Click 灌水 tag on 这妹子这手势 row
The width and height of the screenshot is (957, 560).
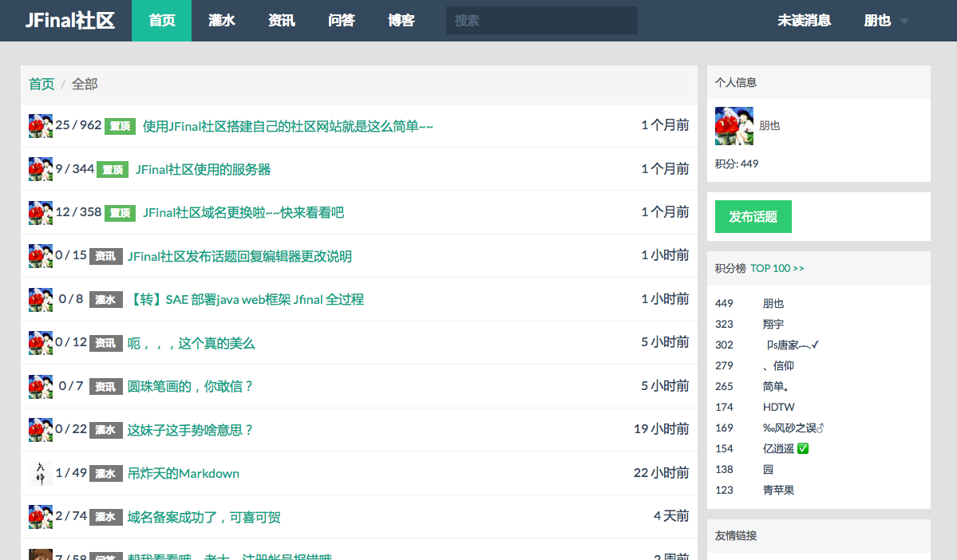point(105,430)
